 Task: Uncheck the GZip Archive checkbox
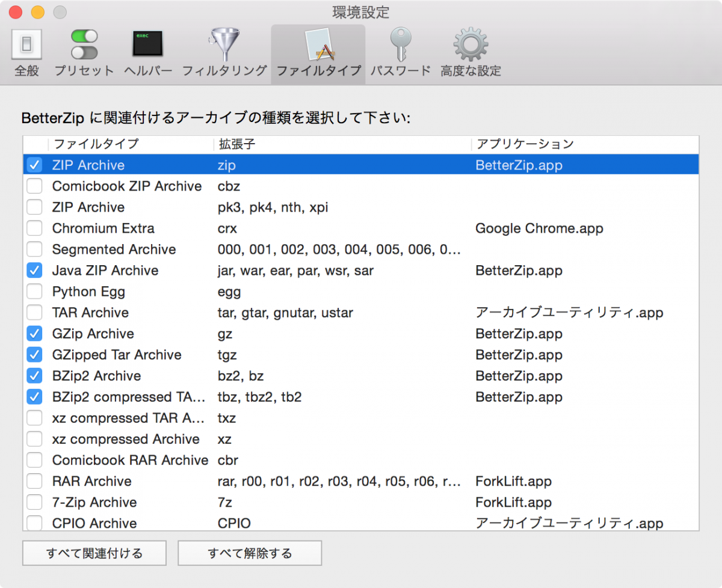point(34,334)
